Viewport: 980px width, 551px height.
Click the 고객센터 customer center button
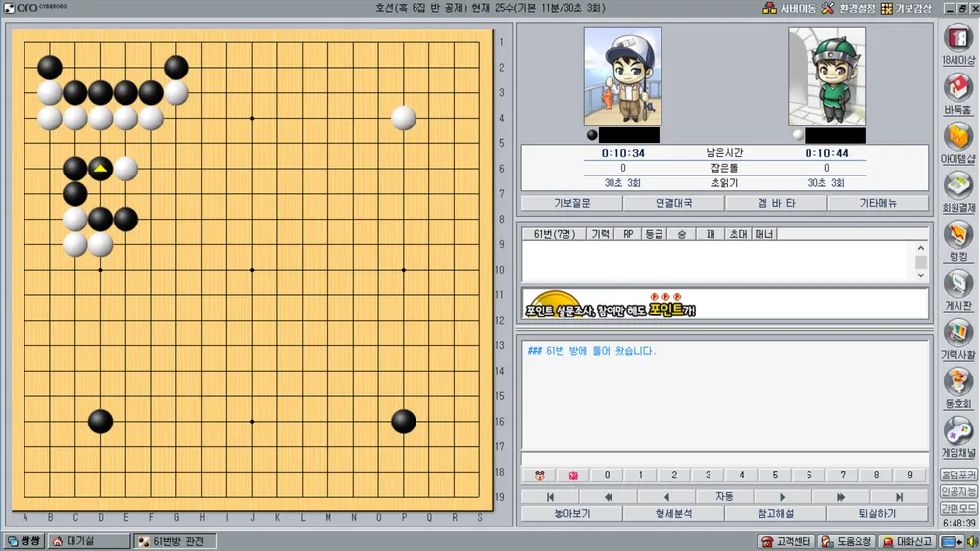pyautogui.click(x=787, y=541)
